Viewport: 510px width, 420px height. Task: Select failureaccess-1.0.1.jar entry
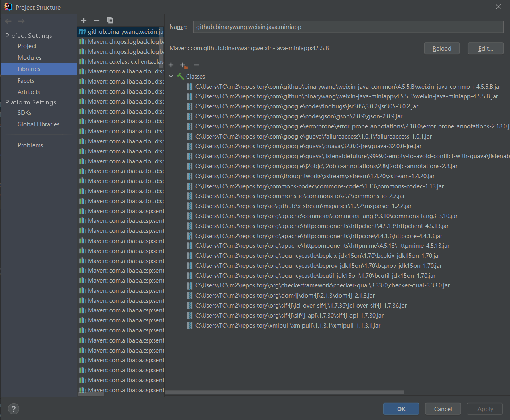[310, 137]
